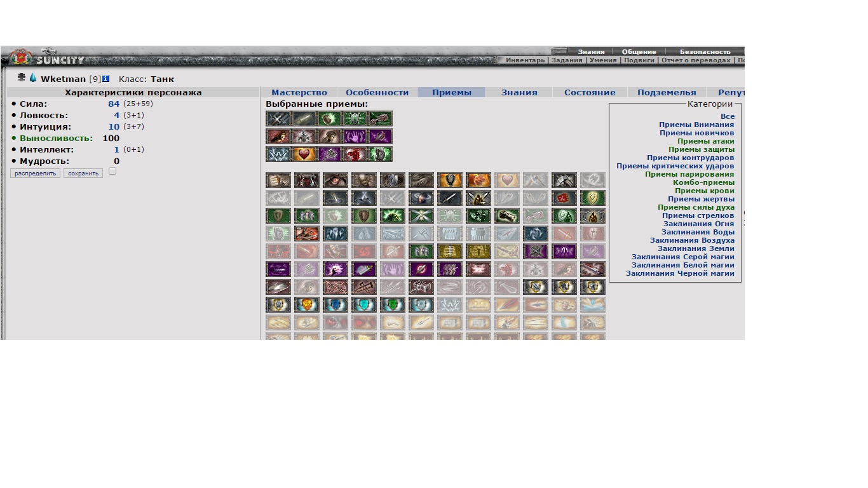This screenshot has width=868, height=488.
Task: Click the first selected technique, dark crossed swords
Action: (x=278, y=119)
